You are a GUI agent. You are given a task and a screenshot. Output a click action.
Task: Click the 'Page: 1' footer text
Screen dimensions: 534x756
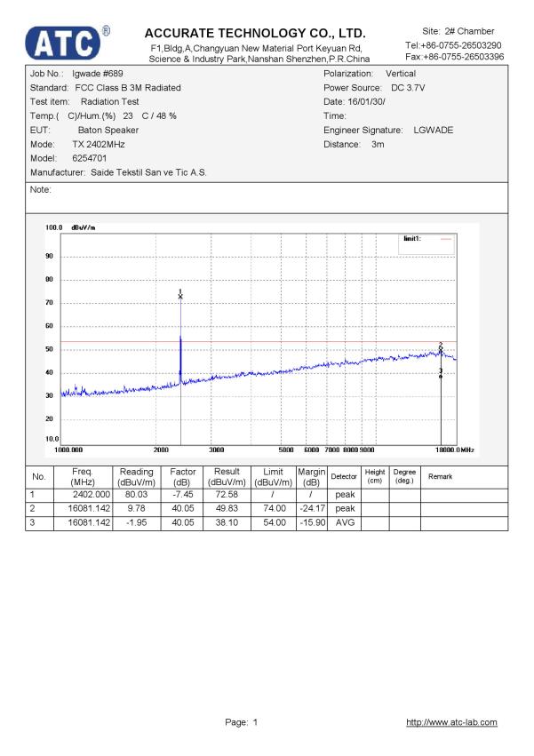[241, 721]
